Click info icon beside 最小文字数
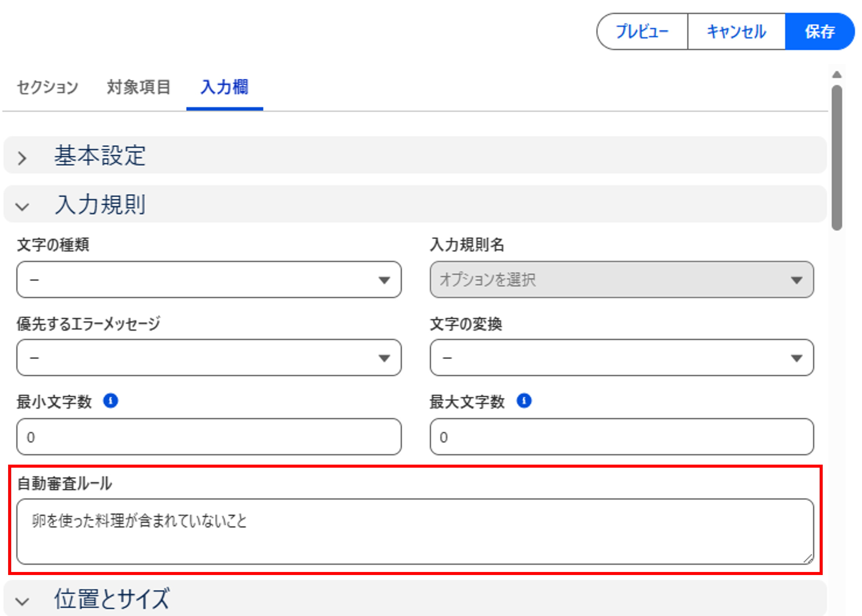The image size is (862, 616). pos(110,401)
